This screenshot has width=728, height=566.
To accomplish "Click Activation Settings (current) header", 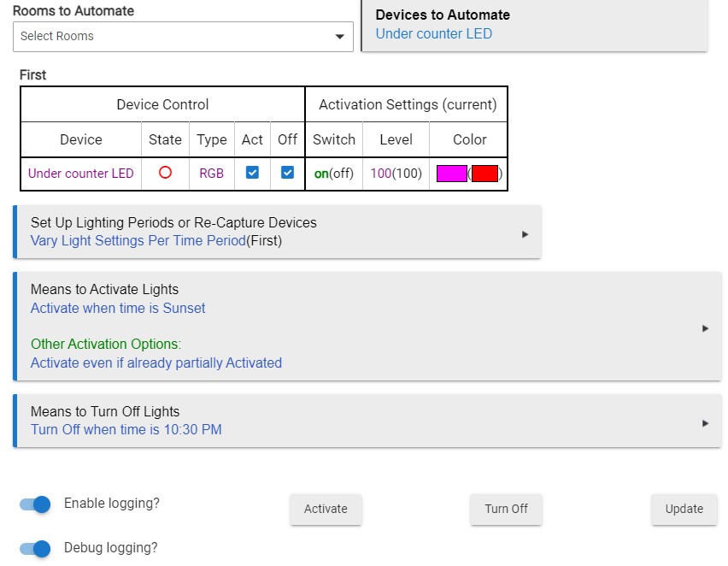I will 408,104.
